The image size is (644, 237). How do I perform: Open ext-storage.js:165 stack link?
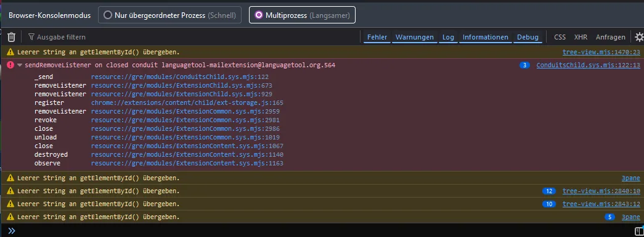(187, 103)
